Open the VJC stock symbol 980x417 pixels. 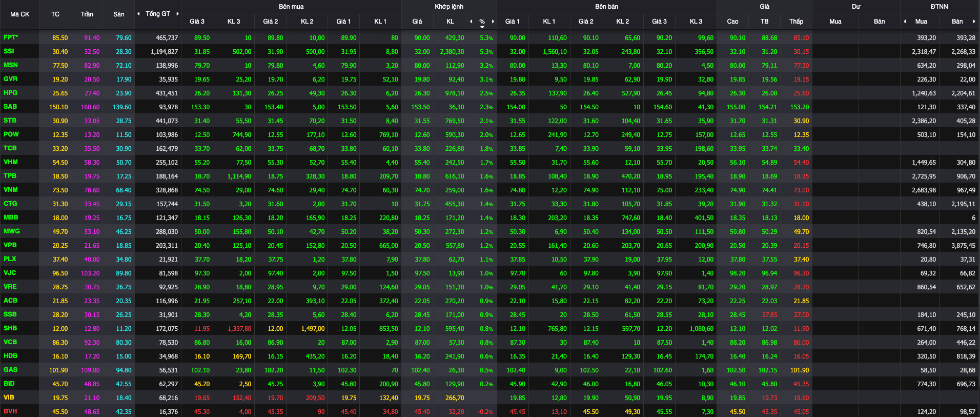point(9,273)
